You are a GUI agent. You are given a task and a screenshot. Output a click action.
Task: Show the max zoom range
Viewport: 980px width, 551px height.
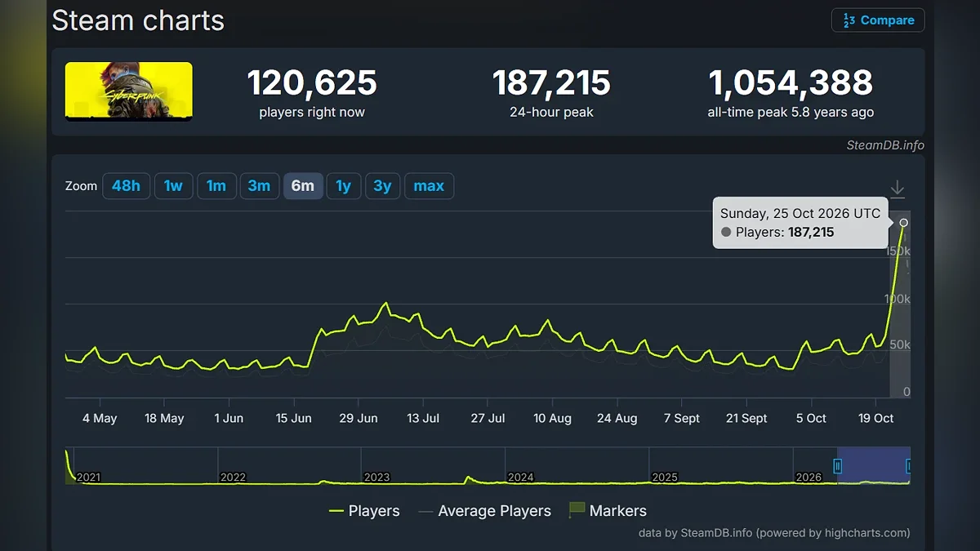click(429, 186)
